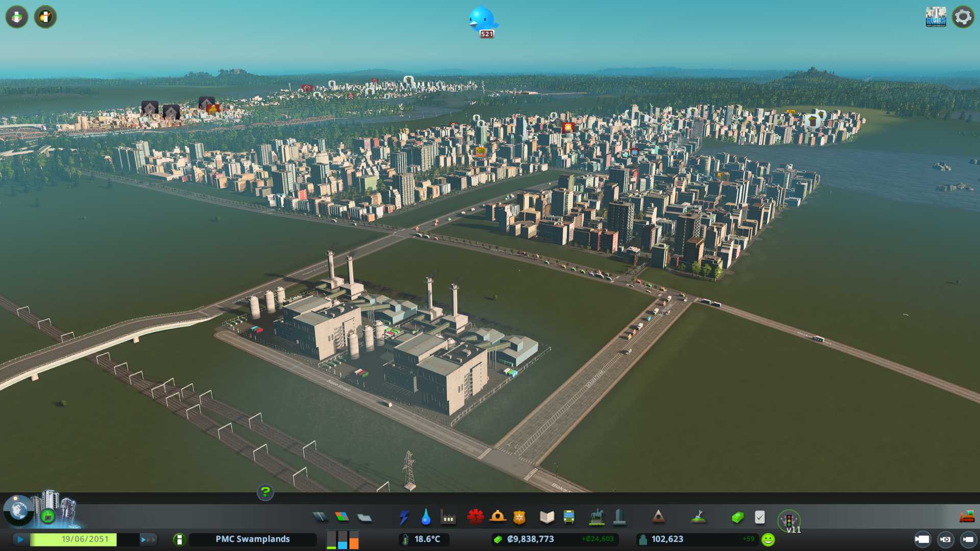Click the population count 102,623

pos(667,539)
